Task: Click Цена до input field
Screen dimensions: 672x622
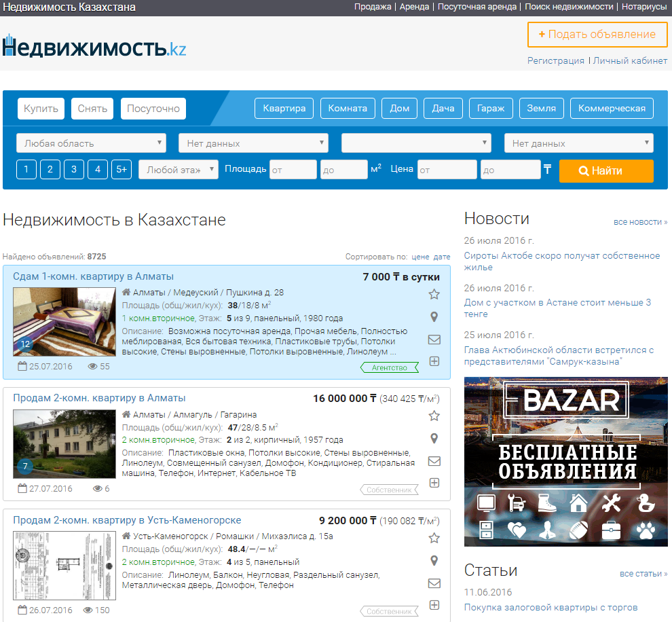Action: click(x=510, y=169)
